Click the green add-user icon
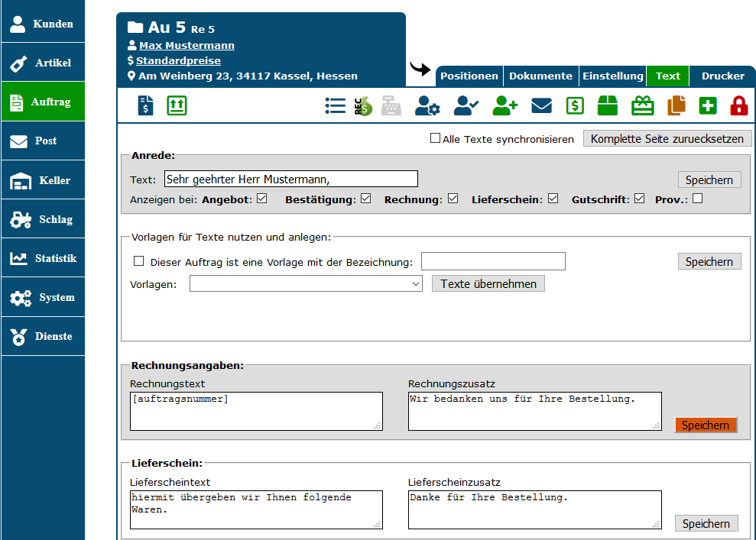The height and width of the screenshot is (540, 756). click(505, 105)
